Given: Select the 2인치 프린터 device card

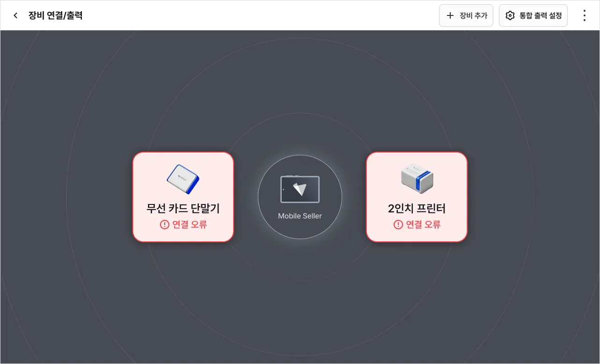Looking at the screenshot, I should pyautogui.click(x=417, y=197).
